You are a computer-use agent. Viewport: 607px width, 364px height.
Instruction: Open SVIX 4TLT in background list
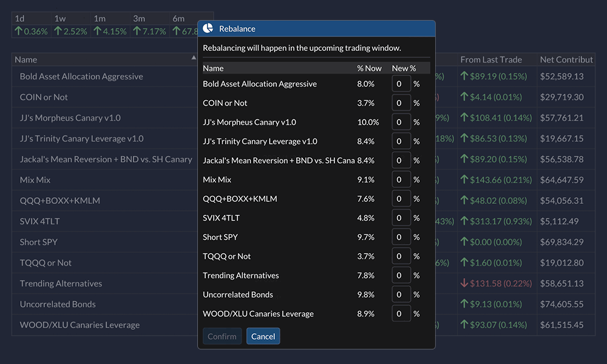pos(40,221)
